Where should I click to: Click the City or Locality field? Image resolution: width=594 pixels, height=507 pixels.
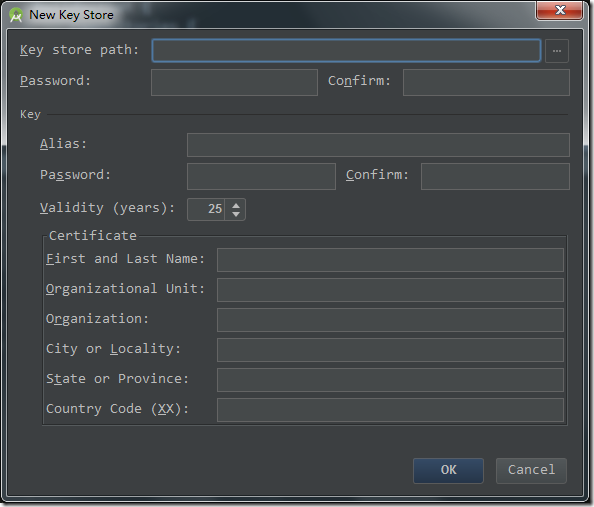tap(390, 350)
